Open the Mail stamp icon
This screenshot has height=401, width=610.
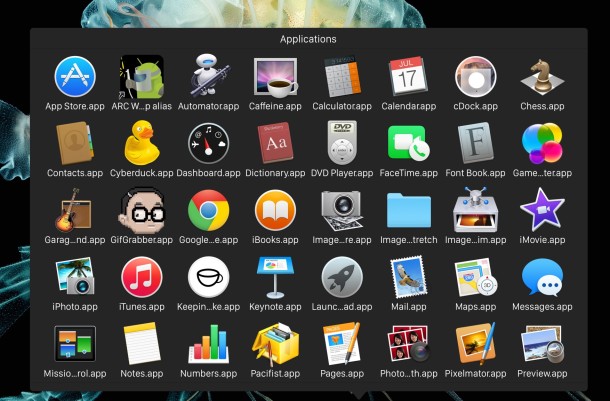pyautogui.click(x=408, y=277)
